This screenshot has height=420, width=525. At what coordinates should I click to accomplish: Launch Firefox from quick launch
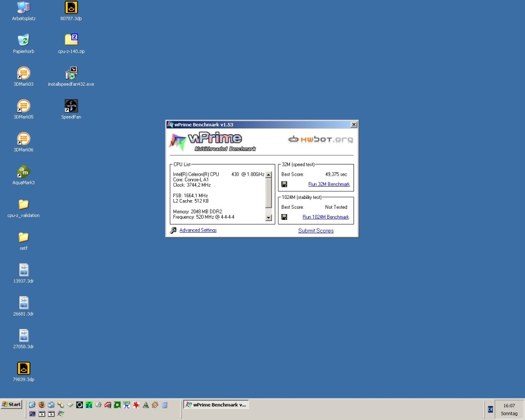coord(41,405)
